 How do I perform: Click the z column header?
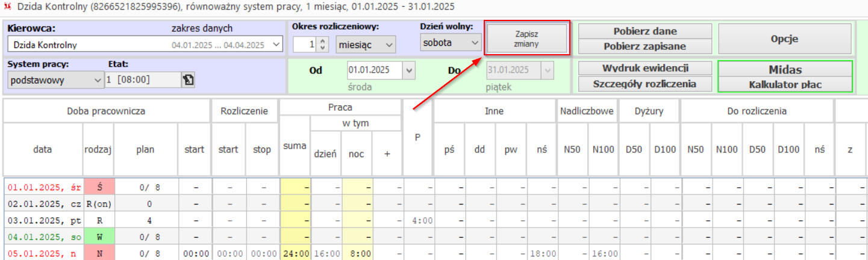850,149
